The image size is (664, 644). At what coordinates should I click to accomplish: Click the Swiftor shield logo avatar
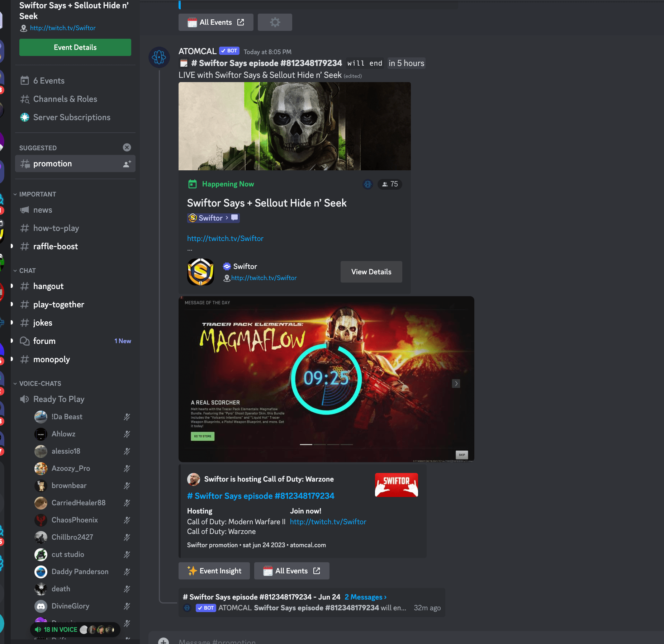(200, 272)
